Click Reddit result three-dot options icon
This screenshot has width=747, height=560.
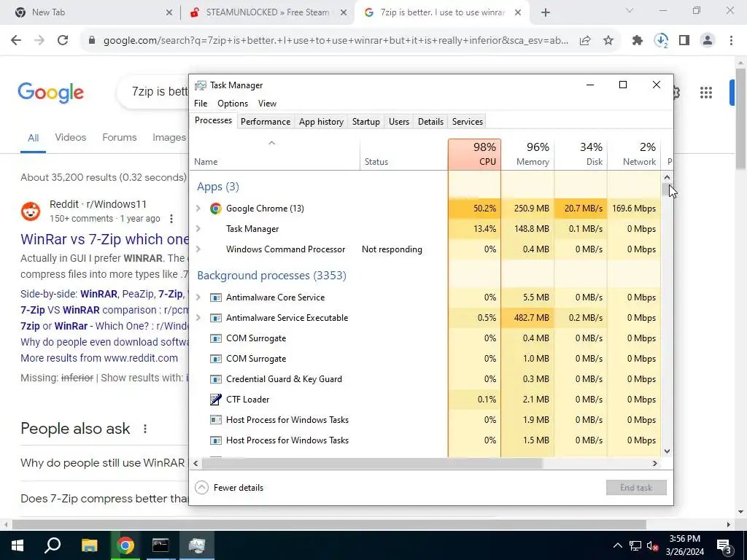(x=171, y=219)
